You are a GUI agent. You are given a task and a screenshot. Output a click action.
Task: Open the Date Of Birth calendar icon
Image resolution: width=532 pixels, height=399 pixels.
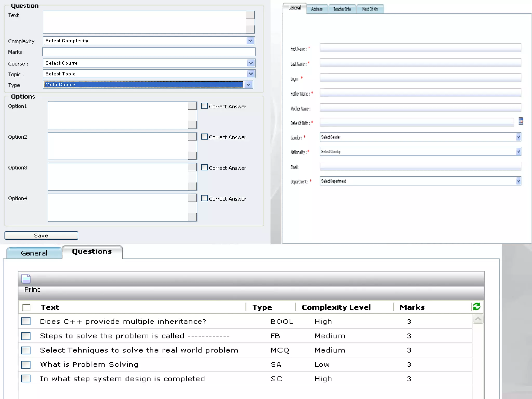[521, 121]
